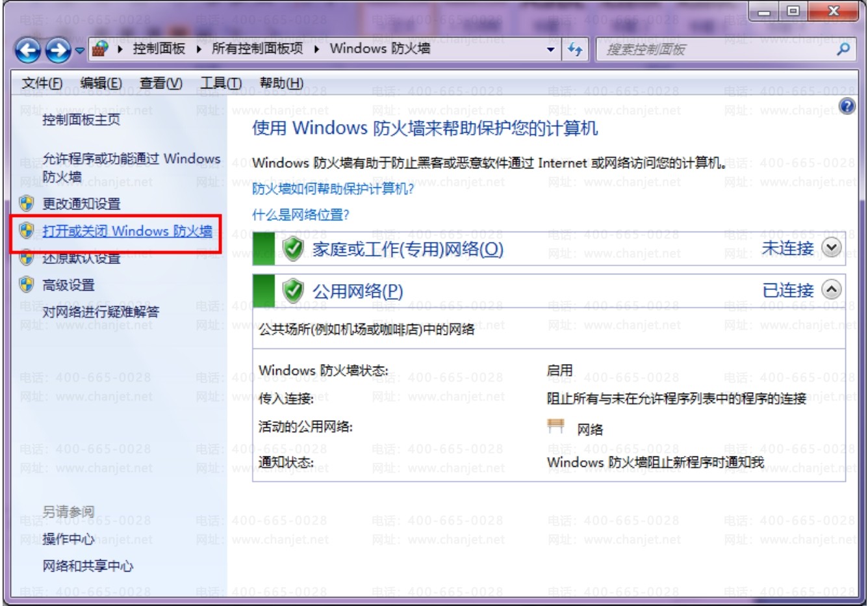Click the 防火墙如何帮助保护计算机? help link
The height and width of the screenshot is (606, 868).
(333, 189)
